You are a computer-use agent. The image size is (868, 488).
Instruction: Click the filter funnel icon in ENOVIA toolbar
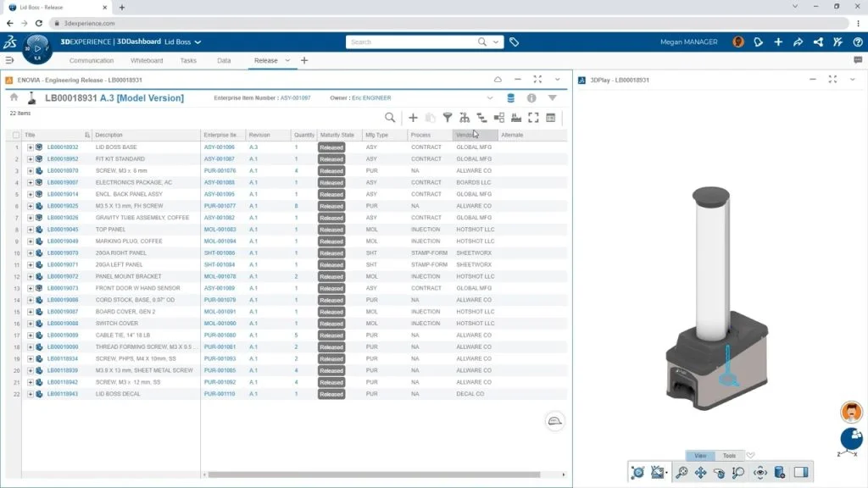448,118
